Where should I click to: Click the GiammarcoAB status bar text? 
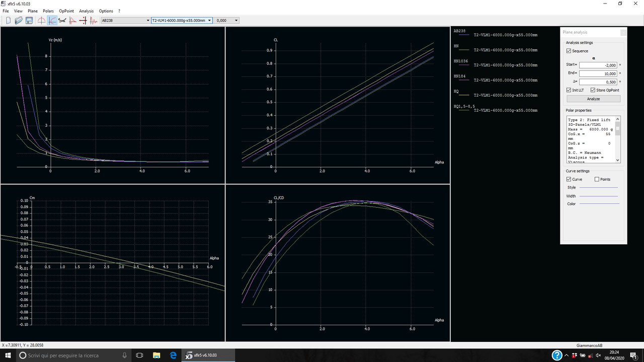pos(589,345)
